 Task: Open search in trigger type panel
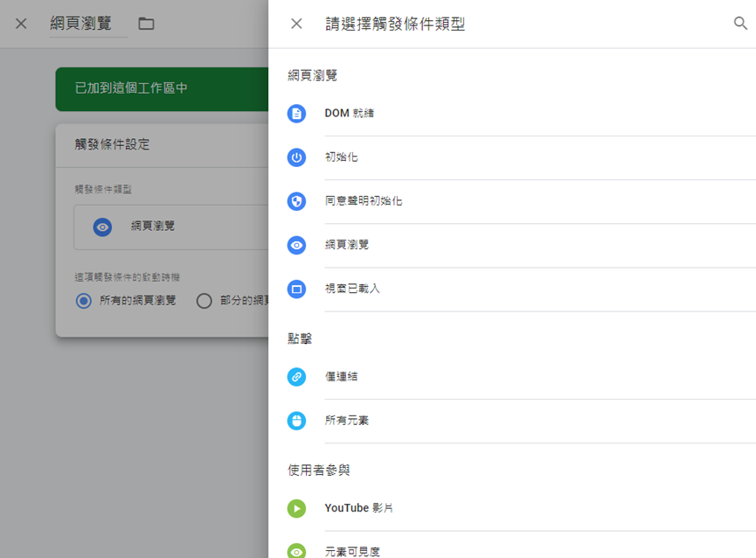740,23
